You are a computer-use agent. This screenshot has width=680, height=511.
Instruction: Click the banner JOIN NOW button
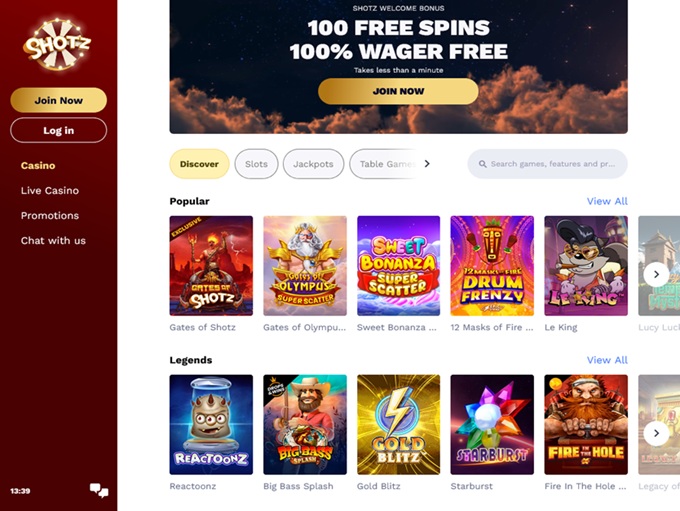click(398, 91)
